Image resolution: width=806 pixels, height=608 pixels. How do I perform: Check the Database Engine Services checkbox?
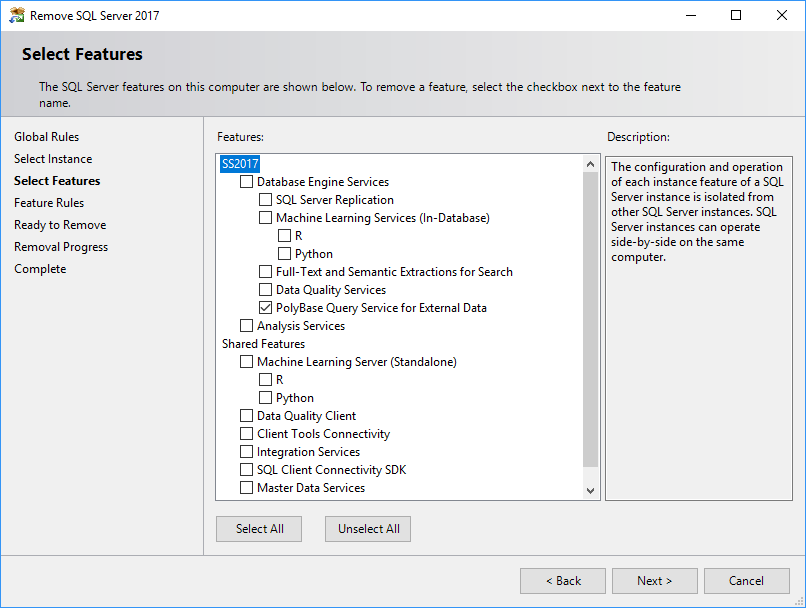tap(247, 182)
